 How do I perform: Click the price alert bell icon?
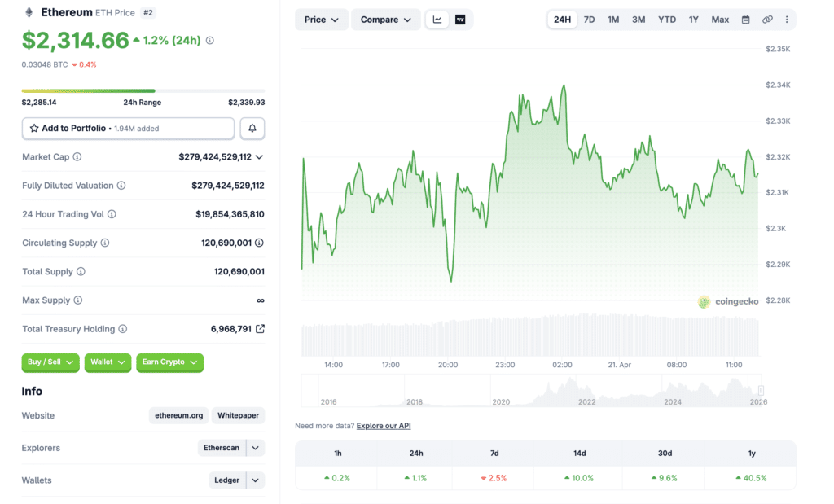252,128
